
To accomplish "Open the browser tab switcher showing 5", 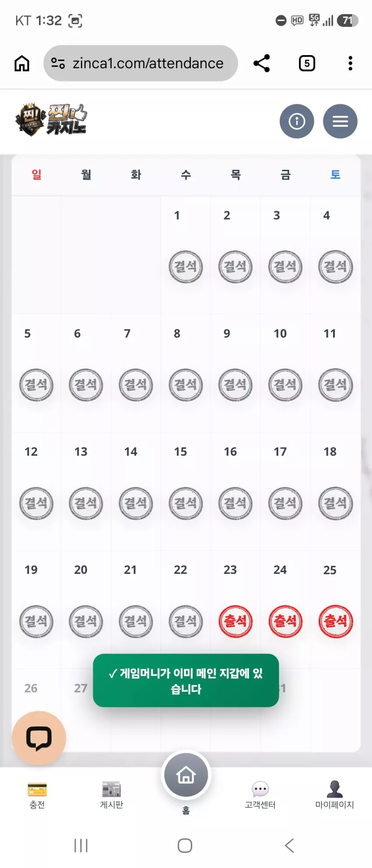I will pyautogui.click(x=307, y=63).
